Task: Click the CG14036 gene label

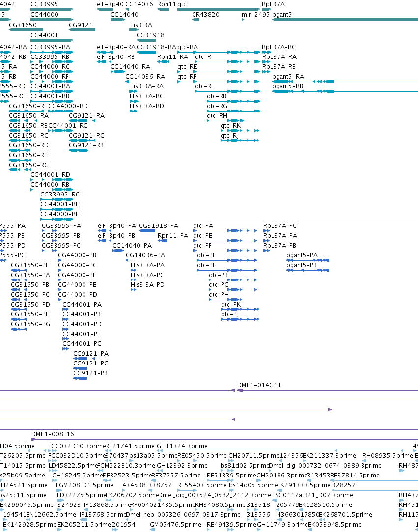Action: 139,4
